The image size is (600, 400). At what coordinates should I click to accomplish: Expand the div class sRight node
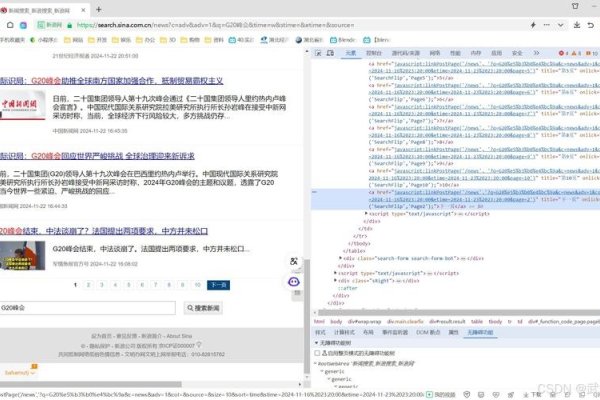pos(336,281)
